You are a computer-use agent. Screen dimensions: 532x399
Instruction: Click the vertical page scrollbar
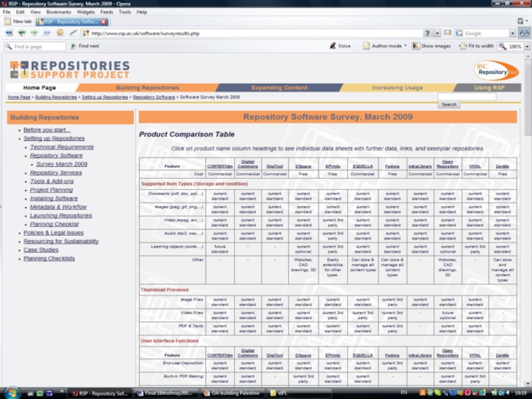(527, 199)
